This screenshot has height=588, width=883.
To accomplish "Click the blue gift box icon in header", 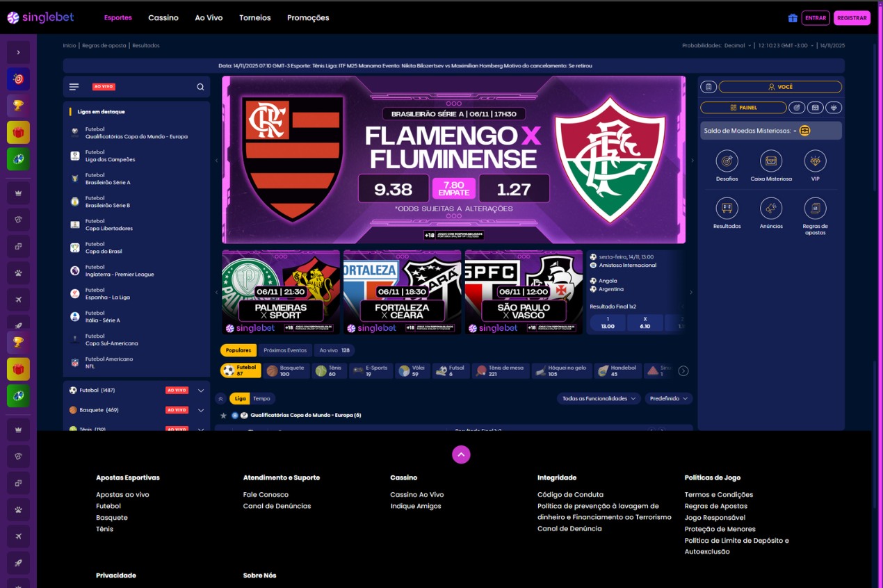I will tap(792, 18).
